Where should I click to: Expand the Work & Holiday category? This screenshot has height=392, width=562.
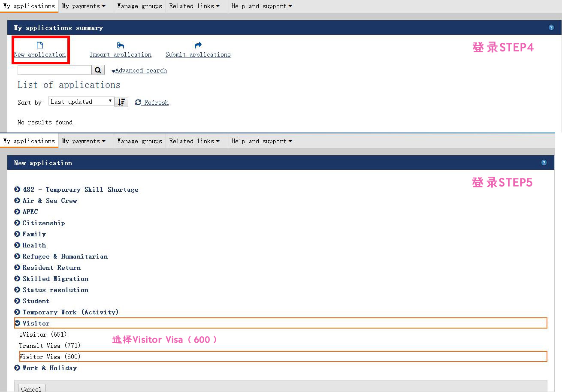45,368
